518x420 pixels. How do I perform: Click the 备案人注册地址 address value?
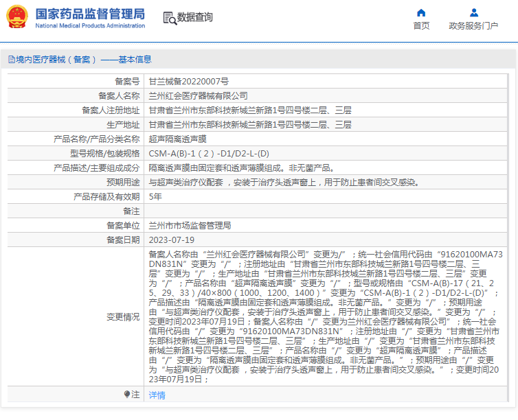click(250, 110)
